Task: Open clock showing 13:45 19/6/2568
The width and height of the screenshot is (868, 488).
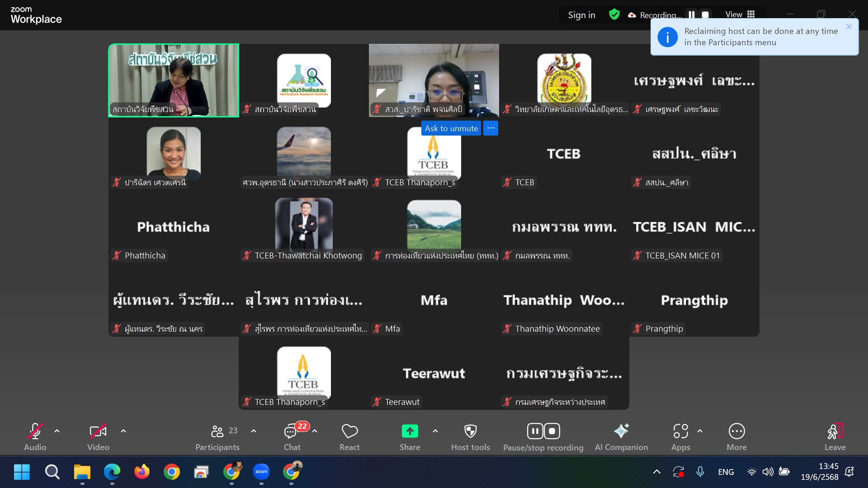Action: coord(820,472)
